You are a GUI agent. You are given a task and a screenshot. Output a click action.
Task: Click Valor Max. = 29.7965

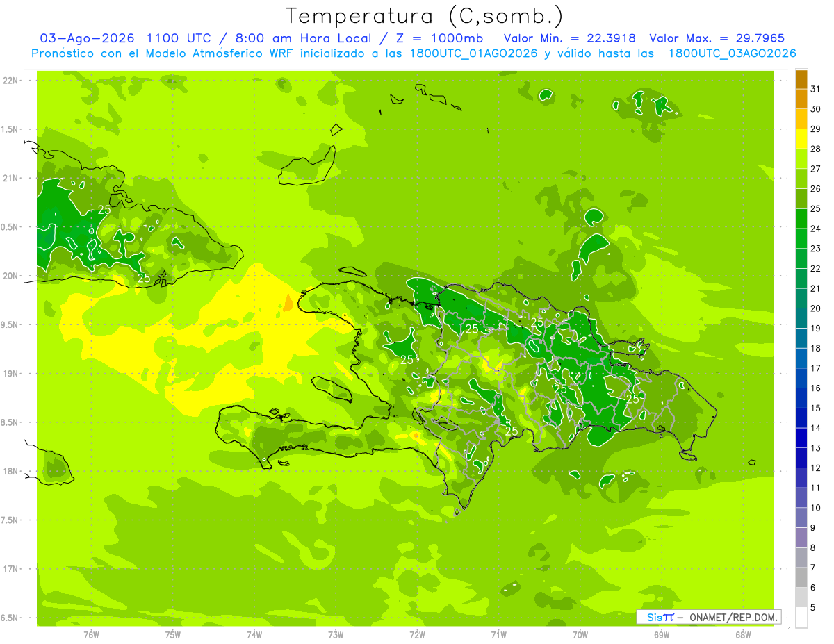717,38
